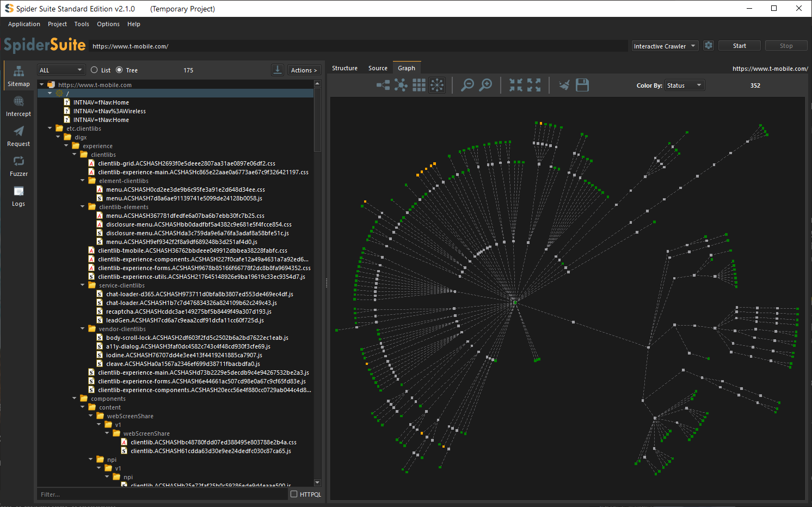Screen dimensions: 812x507
Task: Select clientlib-tmobile CSS file
Action: point(192,251)
